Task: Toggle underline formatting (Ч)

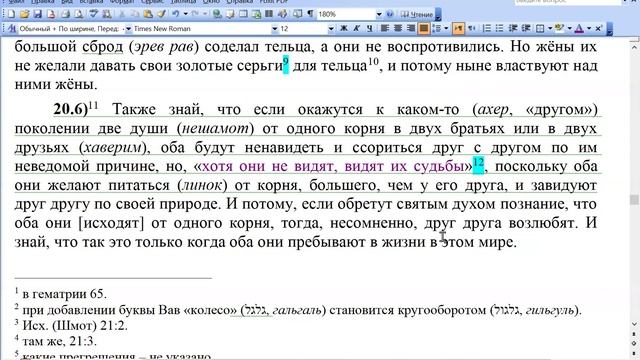Action: pyautogui.click(x=369, y=28)
